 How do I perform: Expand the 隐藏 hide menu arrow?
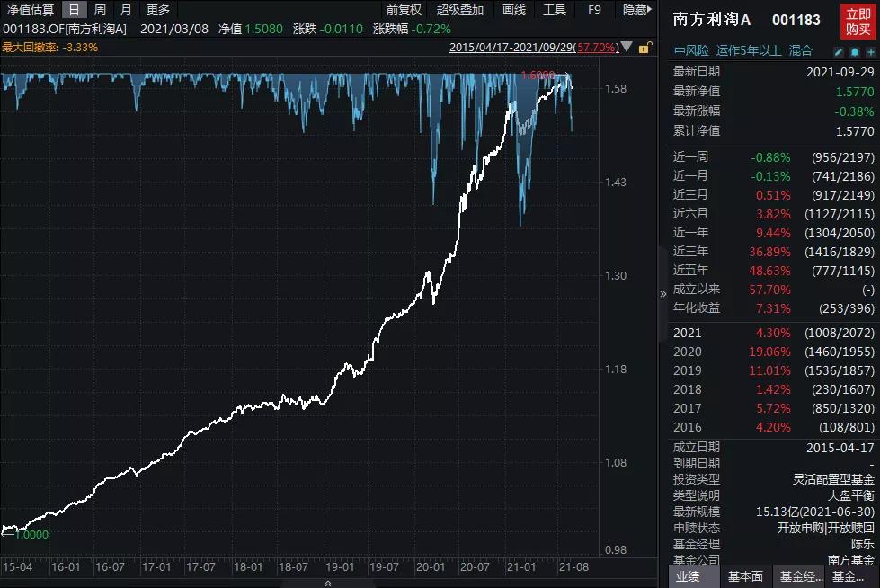click(x=650, y=9)
